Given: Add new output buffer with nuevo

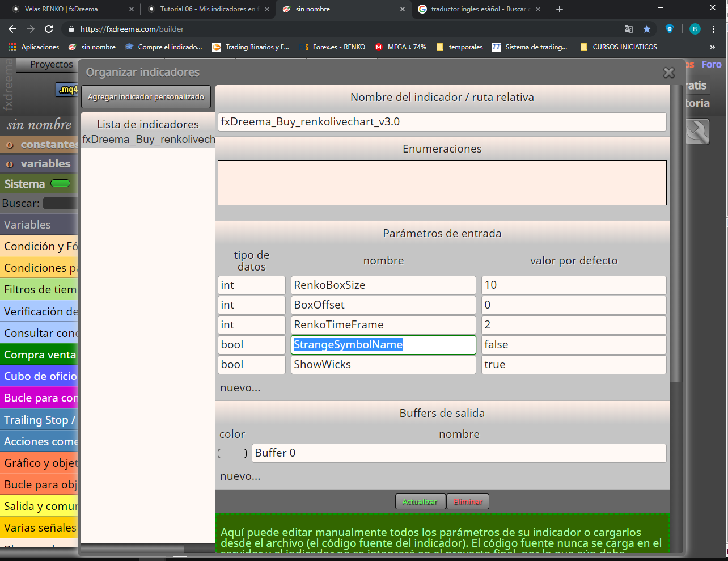Looking at the screenshot, I should point(240,476).
